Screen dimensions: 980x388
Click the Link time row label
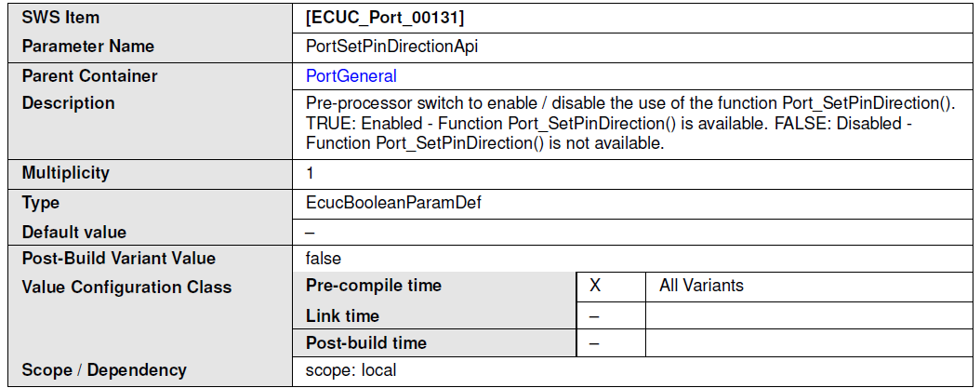tap(342, 316)
